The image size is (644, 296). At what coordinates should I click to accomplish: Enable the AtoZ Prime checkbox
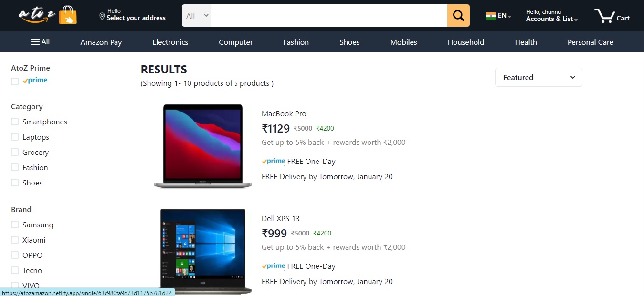[15, 82]
